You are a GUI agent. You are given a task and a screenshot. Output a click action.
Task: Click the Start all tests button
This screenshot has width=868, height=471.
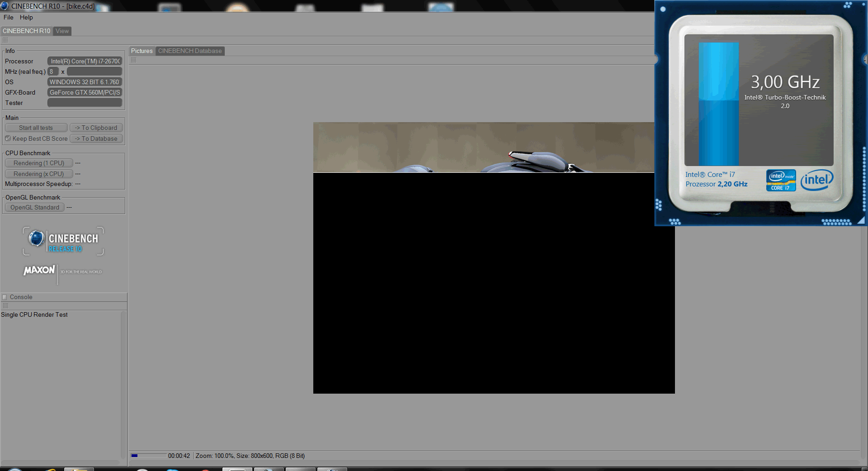coord(36,128)
